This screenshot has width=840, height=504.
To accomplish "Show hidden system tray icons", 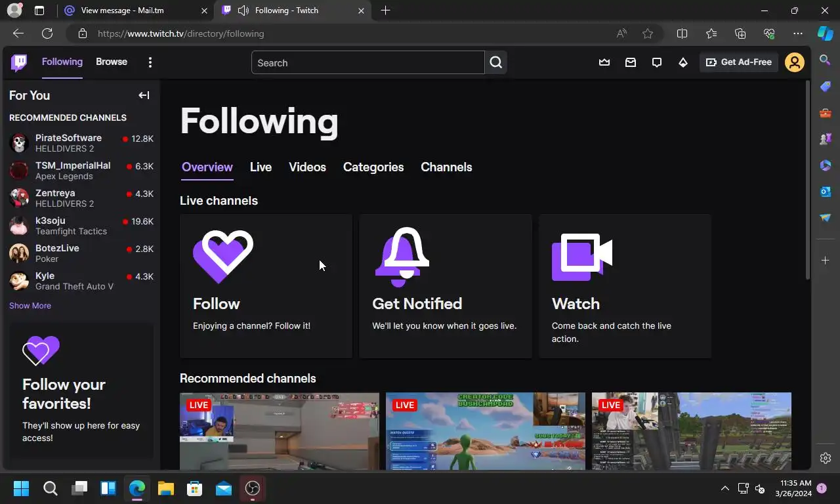I will point(725,488).
